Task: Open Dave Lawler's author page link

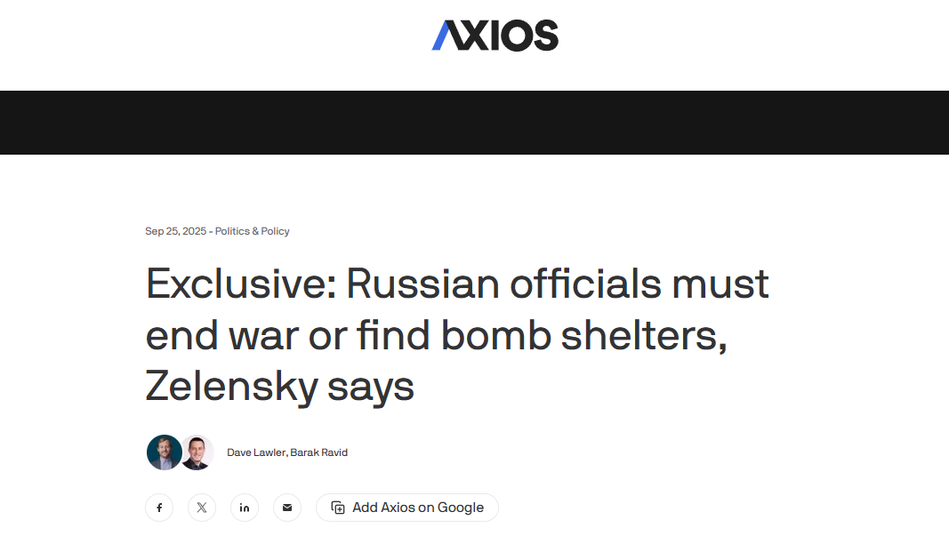Action: (255, 452)
